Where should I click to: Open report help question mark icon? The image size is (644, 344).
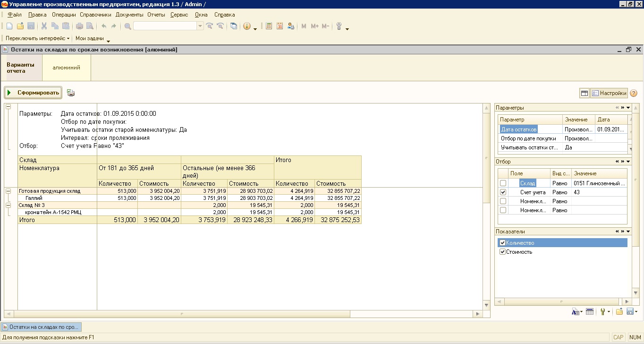pos(634,93)
